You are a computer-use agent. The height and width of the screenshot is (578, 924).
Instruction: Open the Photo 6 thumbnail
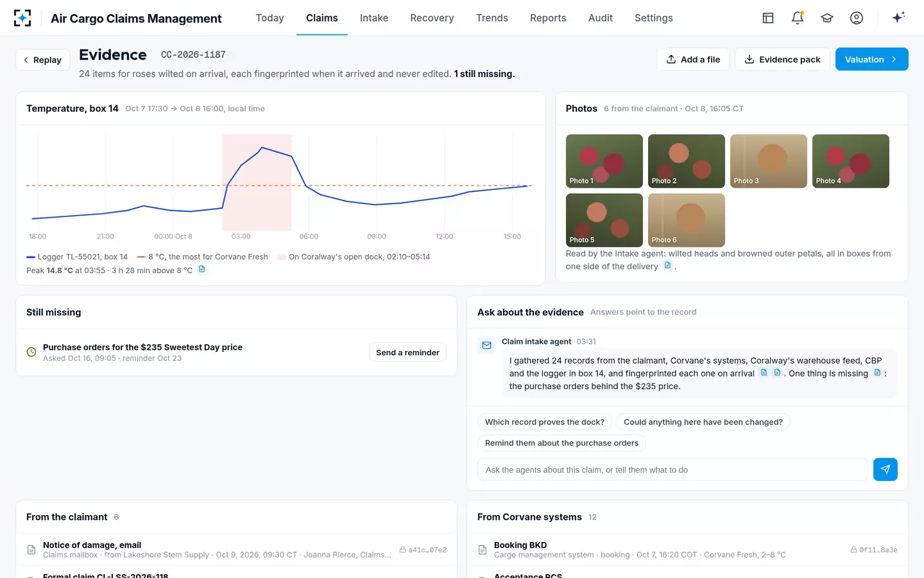pos(687,220)
